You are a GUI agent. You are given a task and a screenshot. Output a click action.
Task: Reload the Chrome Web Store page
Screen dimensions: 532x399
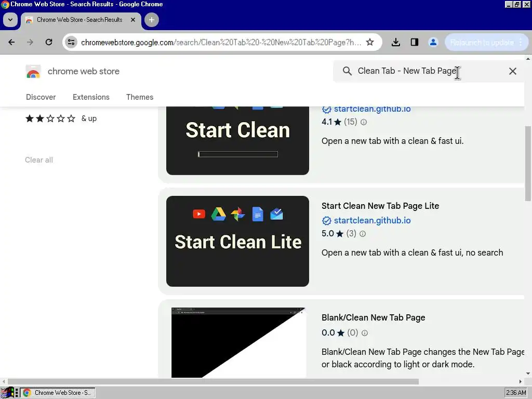coord(49,42)
